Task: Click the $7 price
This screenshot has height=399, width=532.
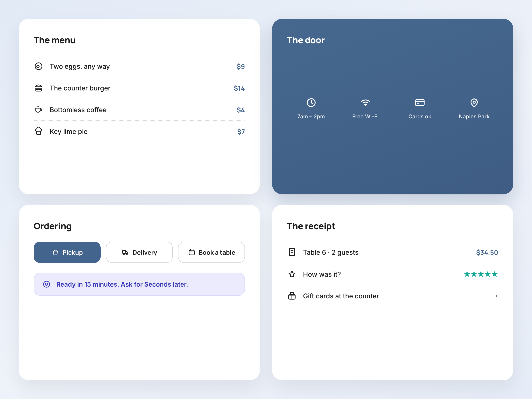Action: pos(241,131)
